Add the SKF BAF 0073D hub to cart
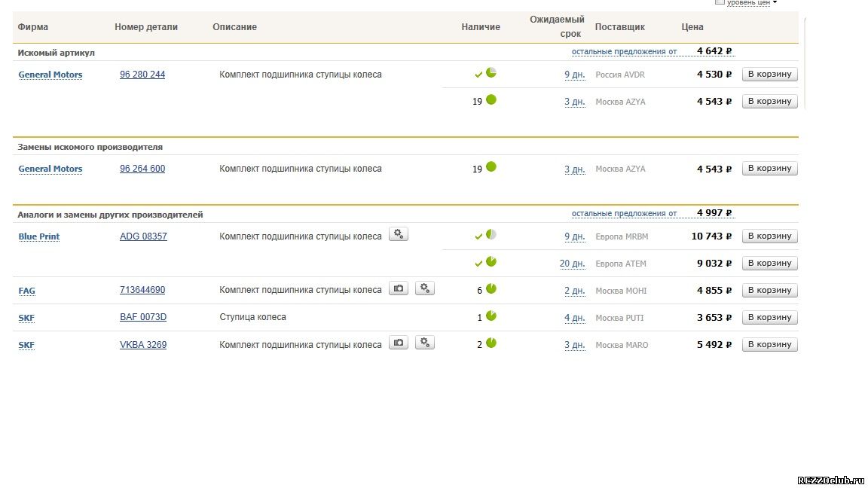This screenshot has height=488, width=868. [769, 318]
